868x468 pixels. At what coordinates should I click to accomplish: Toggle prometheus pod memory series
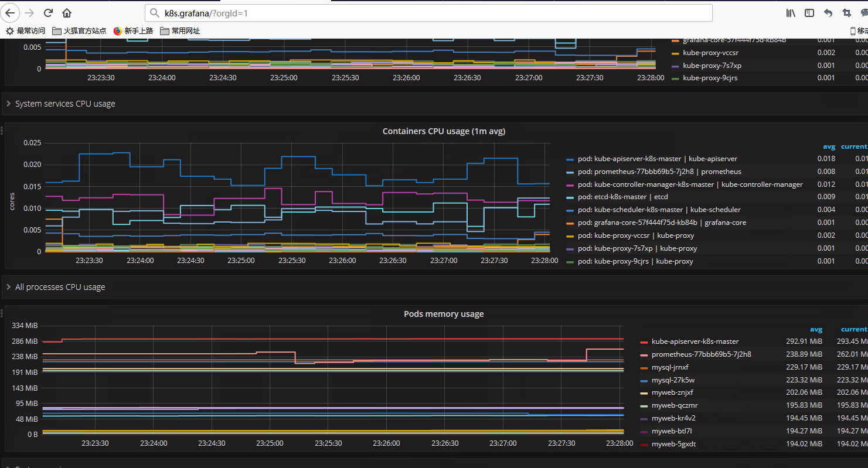tap(702, 354)
